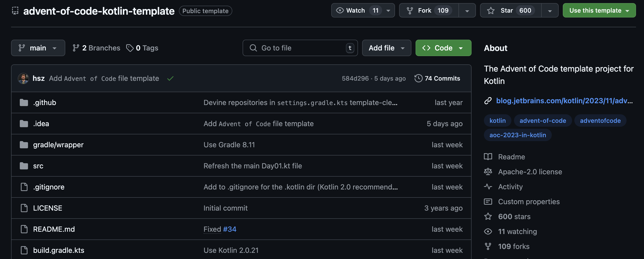Screen dimensions: 644x259
Task: Open the advent-of-code-kotlin-template repository title
Action: coord(99,11)
